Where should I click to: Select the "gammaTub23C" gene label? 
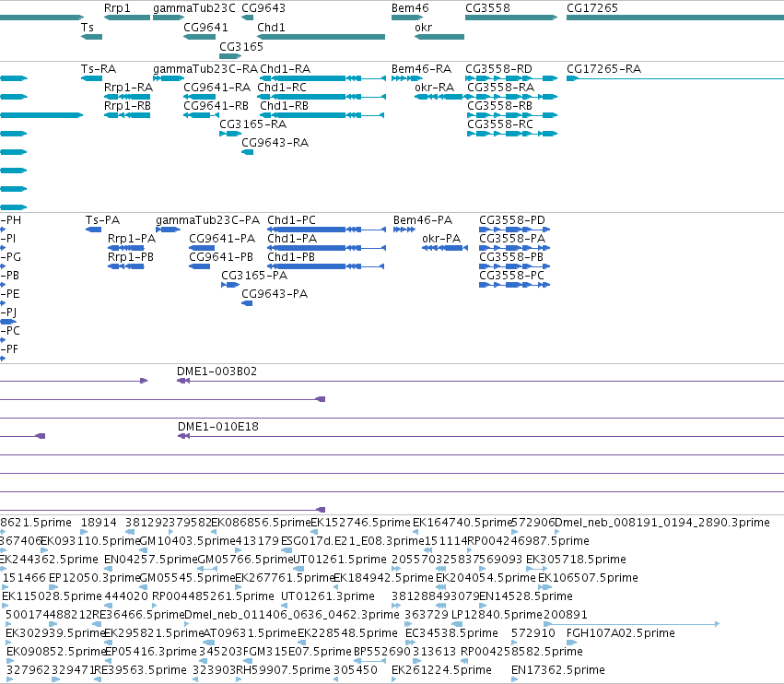[x=194, y=8]
